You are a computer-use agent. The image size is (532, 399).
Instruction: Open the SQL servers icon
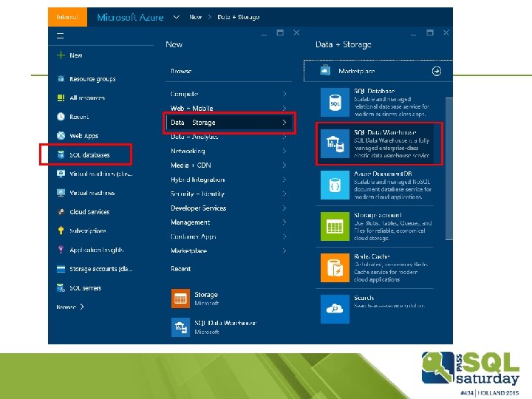click(x=61, y=288)
